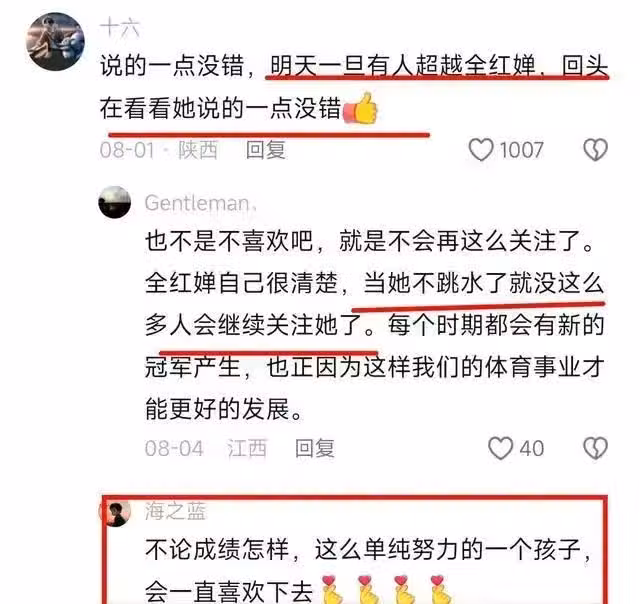Image resolution: width=640 pixels, height=604 pixels.
Task: Tap the 40 like count
Action: coord(531,449)
